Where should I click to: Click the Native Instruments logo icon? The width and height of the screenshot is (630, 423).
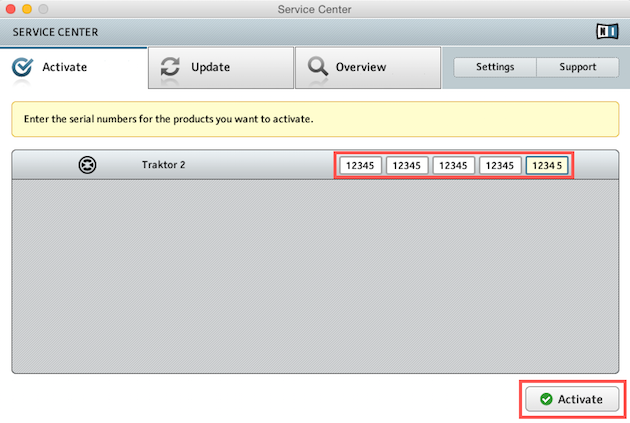click(x=606, y=31)
